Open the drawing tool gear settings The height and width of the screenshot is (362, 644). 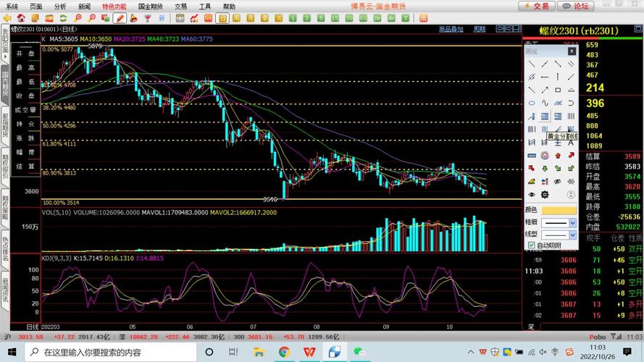pos(545,194)
